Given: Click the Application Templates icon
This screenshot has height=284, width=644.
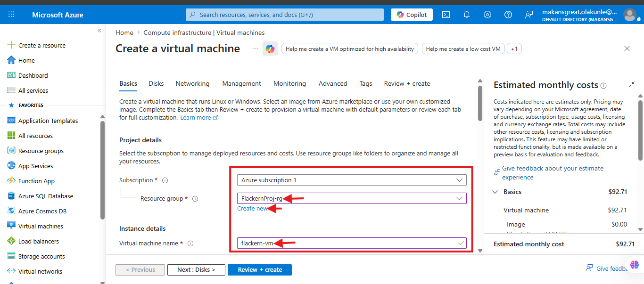Looking at the screenshot, I should [x=11, y=121].
